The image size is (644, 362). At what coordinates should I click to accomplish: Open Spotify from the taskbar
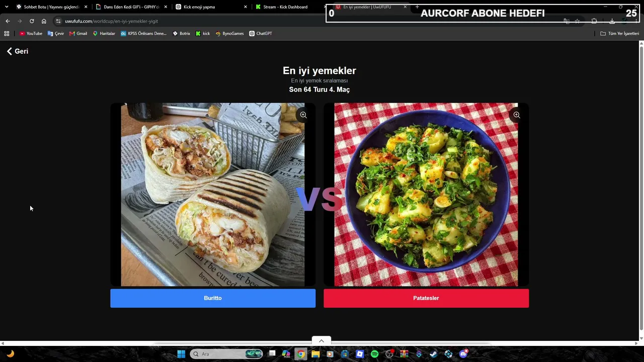pyautogui.click(x=374, y=354)
